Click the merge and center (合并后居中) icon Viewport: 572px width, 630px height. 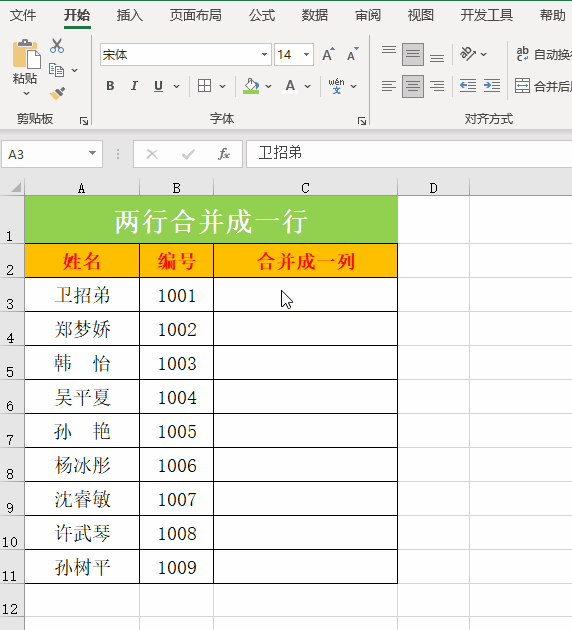point(522,86)
